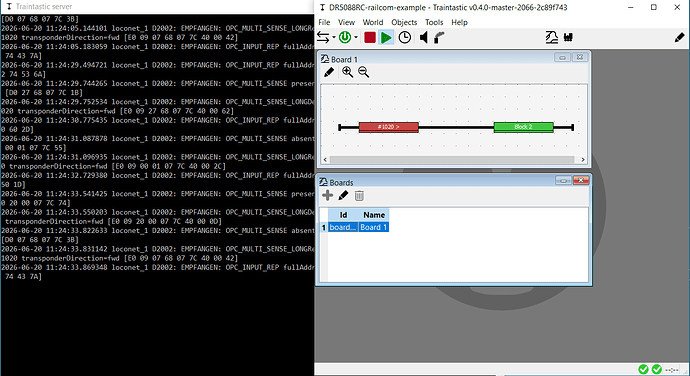This screenshot has height=376, width=690.
Task: Close the Boards subwindow
Action: [581, 181]
